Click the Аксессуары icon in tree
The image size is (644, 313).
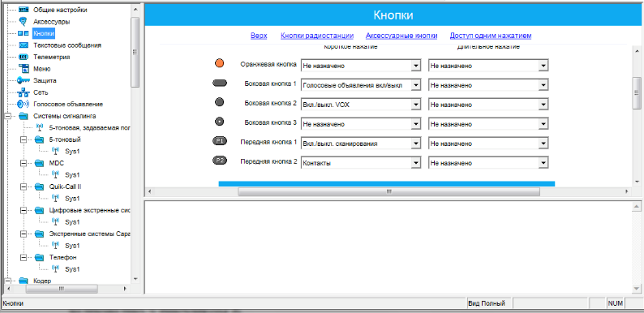click(24, 21)
